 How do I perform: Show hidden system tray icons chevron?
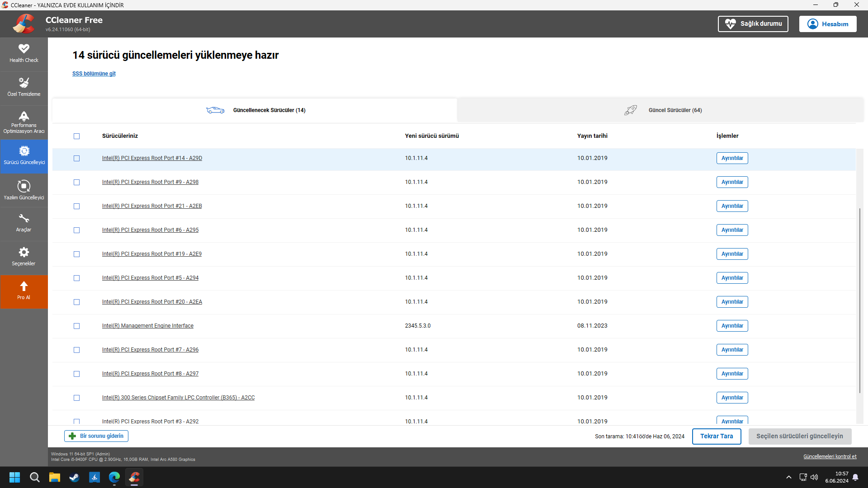[789, 477]
